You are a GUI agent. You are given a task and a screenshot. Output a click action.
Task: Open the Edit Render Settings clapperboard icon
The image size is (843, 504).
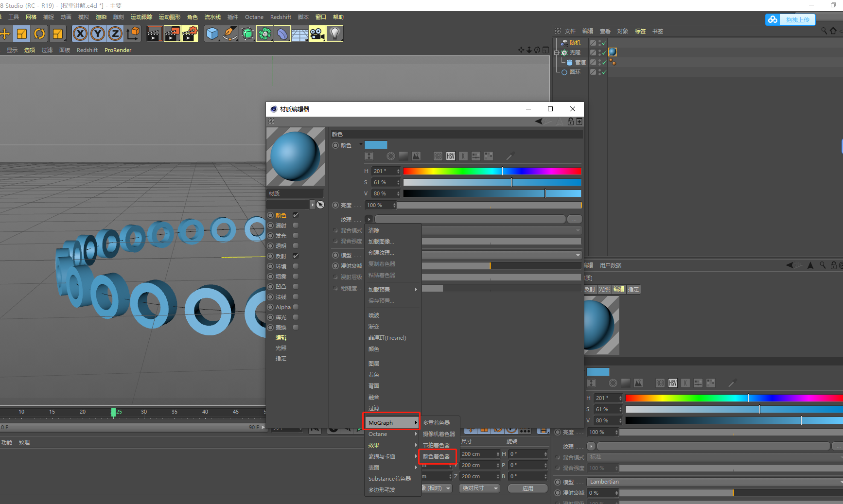click(190, 34)
